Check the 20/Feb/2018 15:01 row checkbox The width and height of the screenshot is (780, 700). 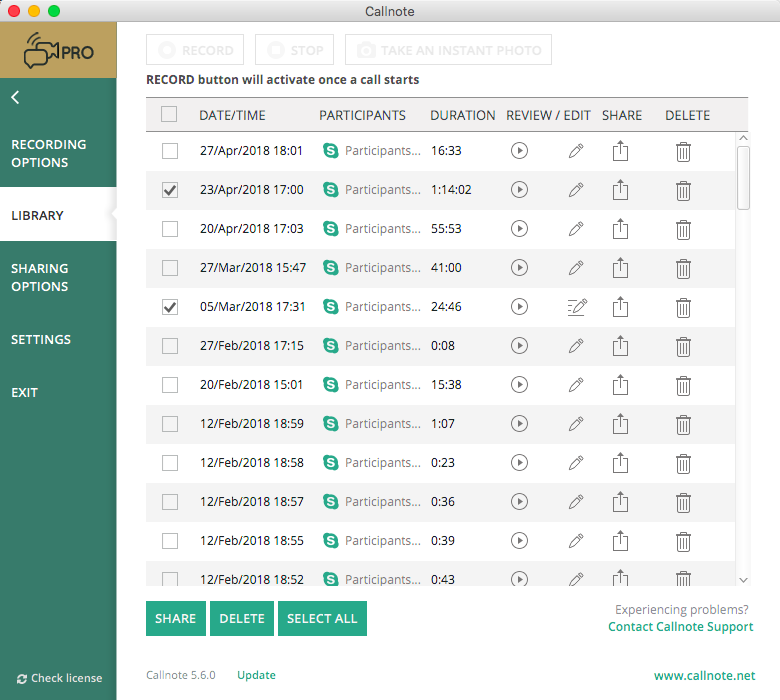click(x=170, y=385)
